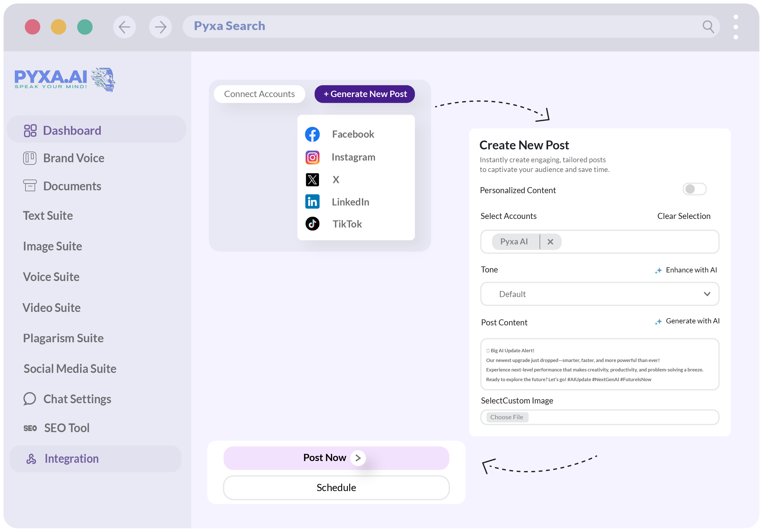Select Text Suite in sidebar
This screenshot has height=532, width=763.
(x=48, y=216)
